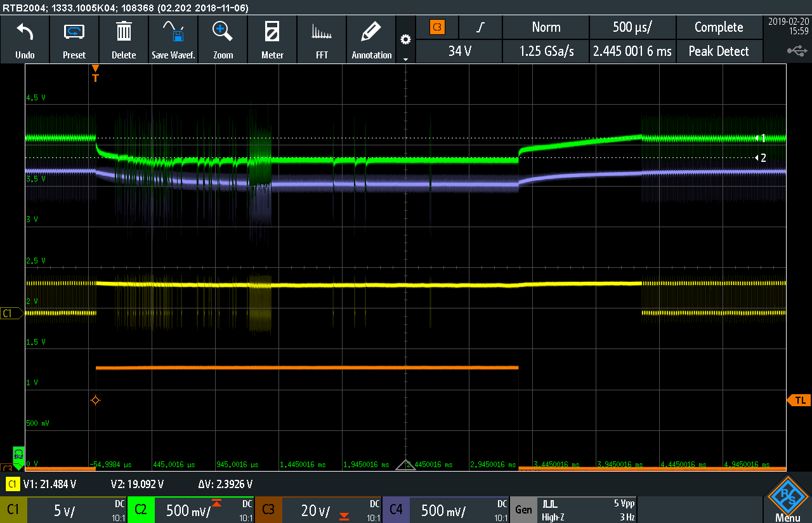Toggle channel C2 label

pos(141,510)
